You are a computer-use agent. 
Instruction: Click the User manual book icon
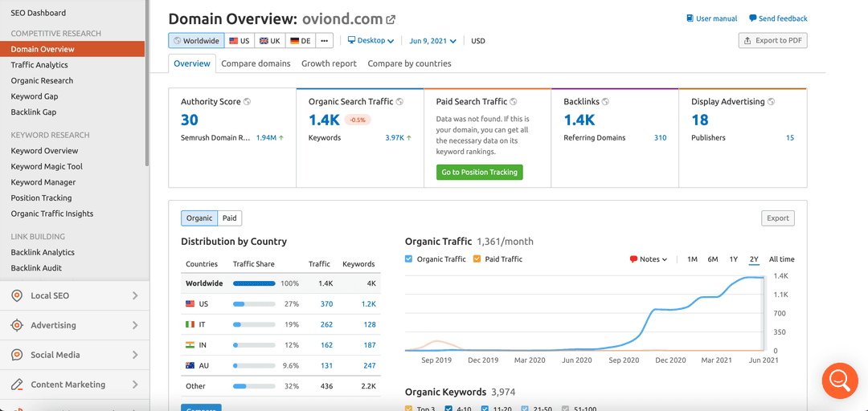tap(690, 18)
